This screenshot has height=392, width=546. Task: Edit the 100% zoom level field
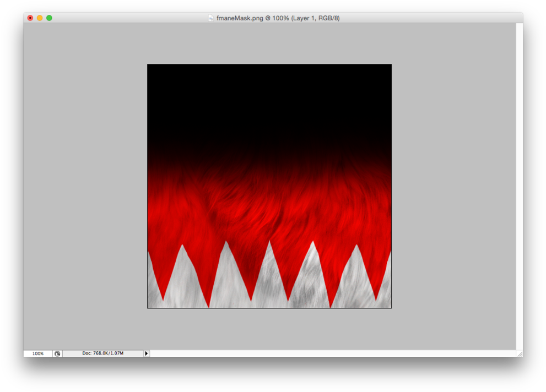38,353
